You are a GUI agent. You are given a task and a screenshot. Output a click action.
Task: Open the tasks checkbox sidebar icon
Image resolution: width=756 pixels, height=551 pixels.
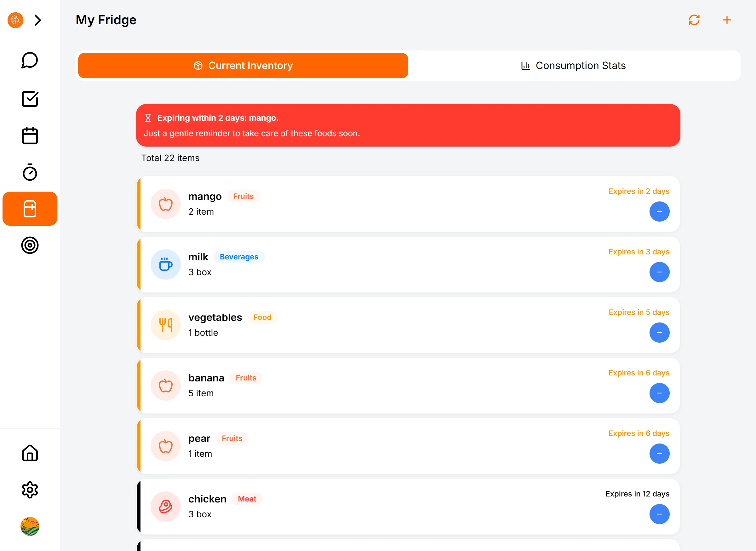(x=30, y=99)
